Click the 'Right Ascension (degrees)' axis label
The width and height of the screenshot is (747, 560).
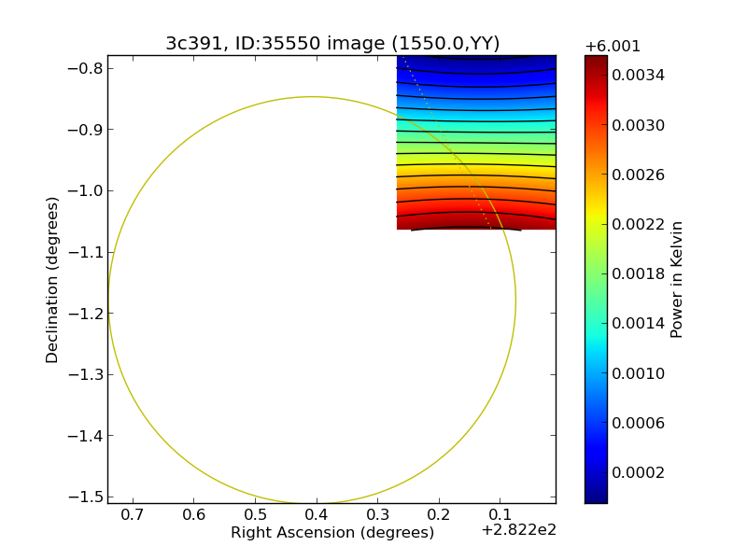coord(332,532)
